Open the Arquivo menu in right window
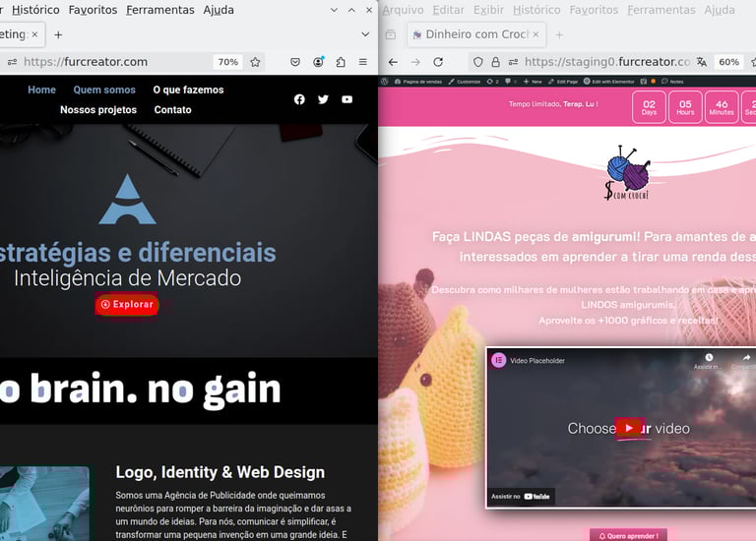Viewport: 756px width, 541px height. tap(403, 10)
